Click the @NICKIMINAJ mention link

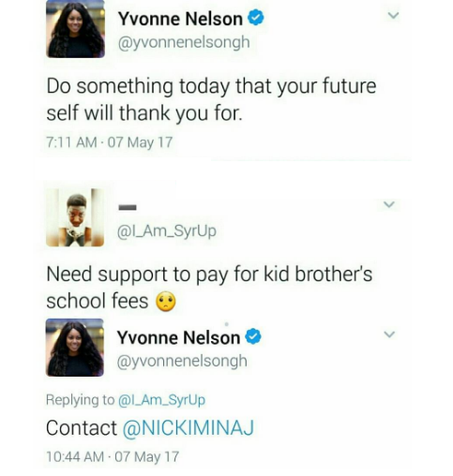click(x=189, y=428)
